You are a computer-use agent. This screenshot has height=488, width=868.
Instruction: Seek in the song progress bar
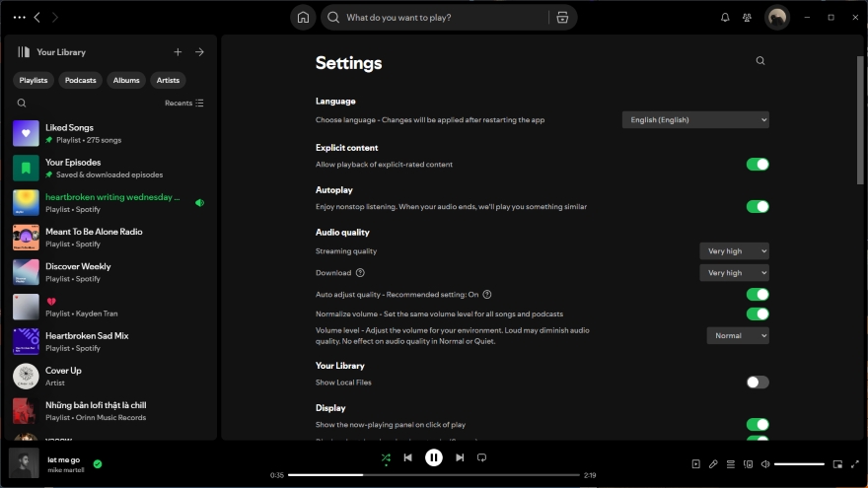[x=433, y=475]
